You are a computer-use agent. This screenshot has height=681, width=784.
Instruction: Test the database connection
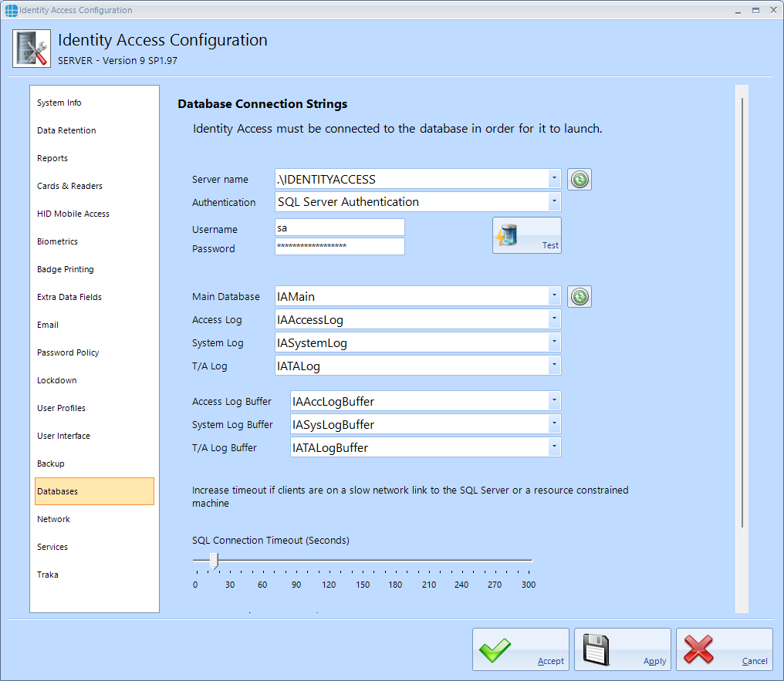coord(526,235)
